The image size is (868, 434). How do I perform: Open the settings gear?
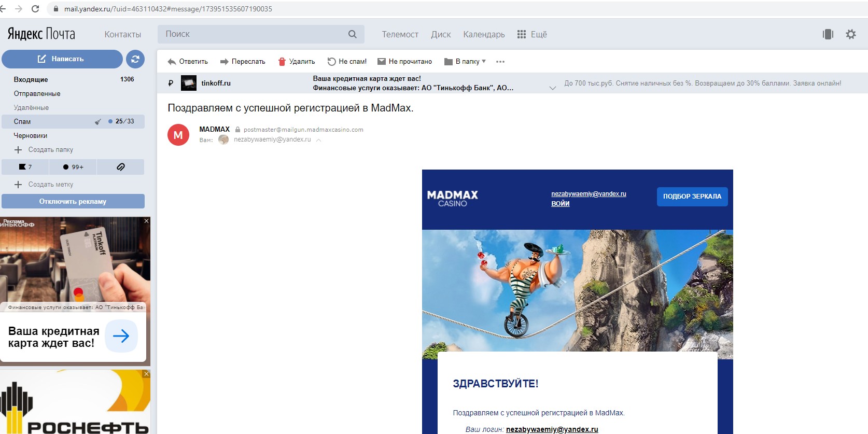(851, 34)
